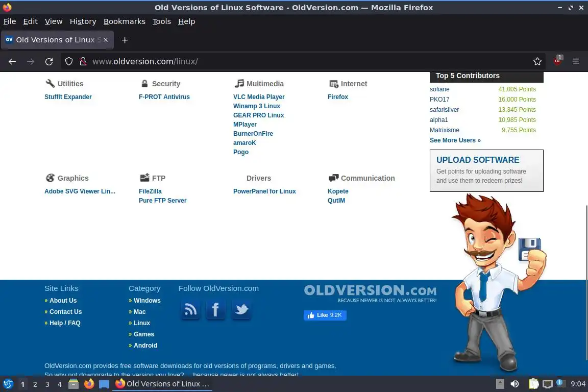View contributor safarisilver's profile

445,110
